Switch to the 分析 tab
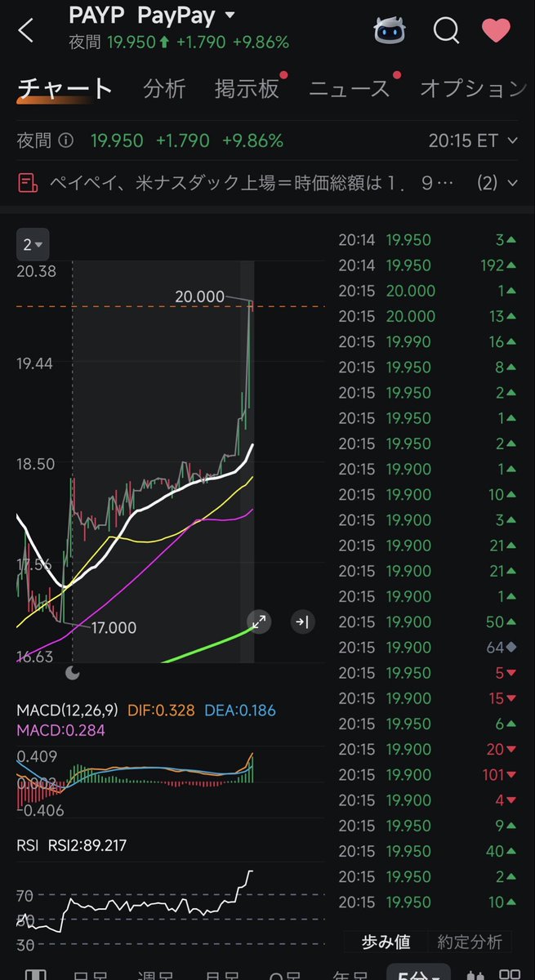This screenshot has width=535, height=980. (x=164, y=88)
